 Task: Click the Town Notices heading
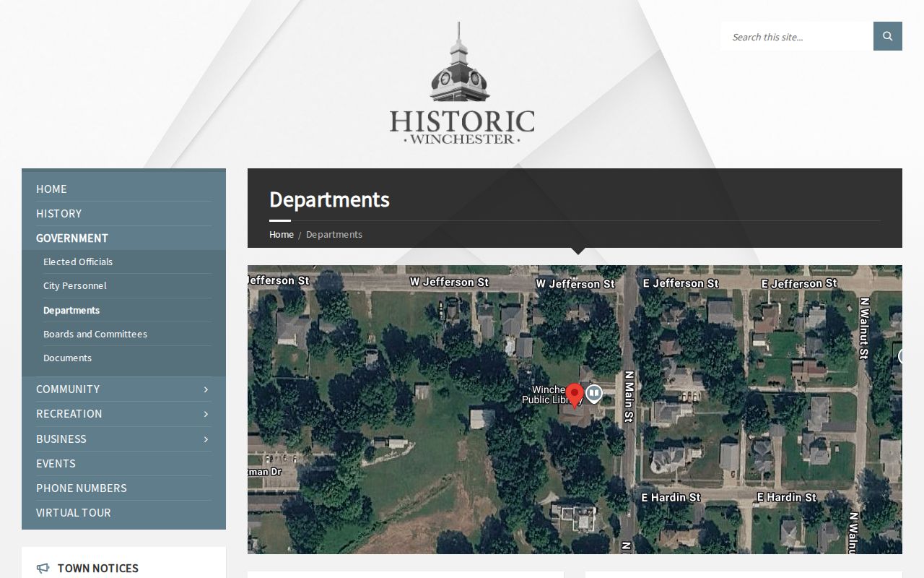point(98,569)
